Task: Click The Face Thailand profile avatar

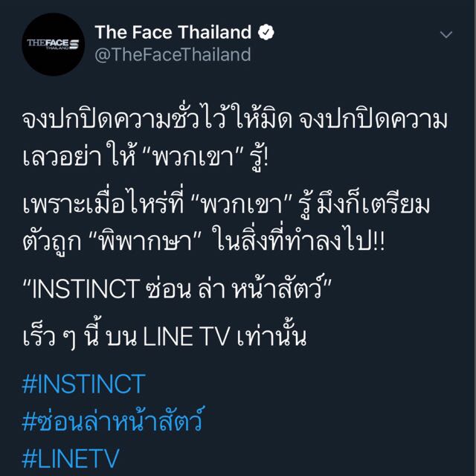Action: pyautogui.click(x=52, y=44)
